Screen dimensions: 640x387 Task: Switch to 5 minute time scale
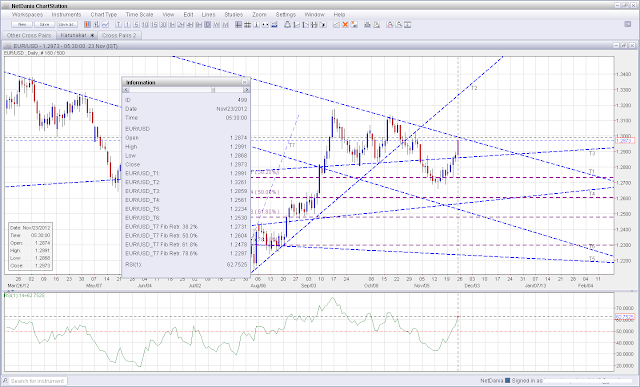click(x=136, y=24)
